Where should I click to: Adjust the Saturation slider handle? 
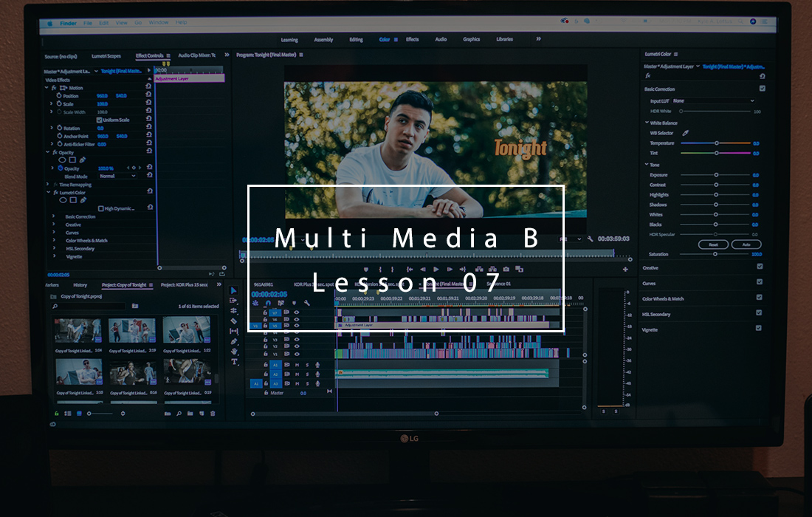point(715,254)
